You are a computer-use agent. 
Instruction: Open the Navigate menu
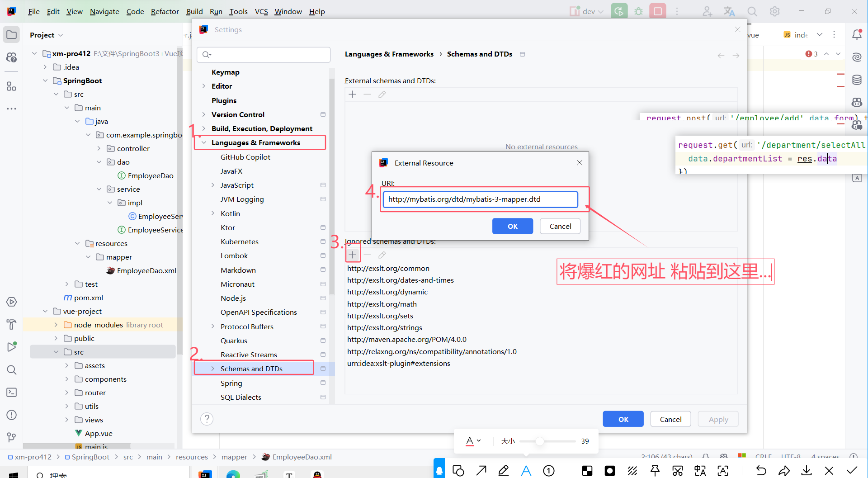(x=104, y=11)
